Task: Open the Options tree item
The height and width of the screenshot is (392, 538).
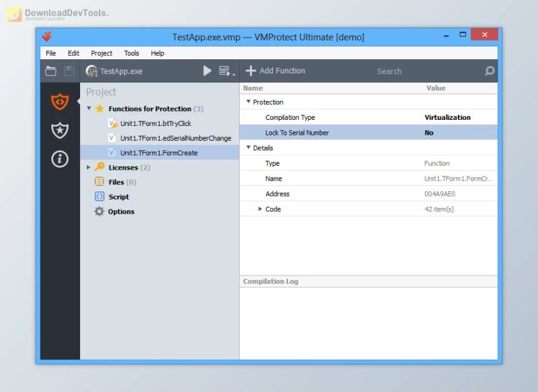Action: tap(121, 211)
